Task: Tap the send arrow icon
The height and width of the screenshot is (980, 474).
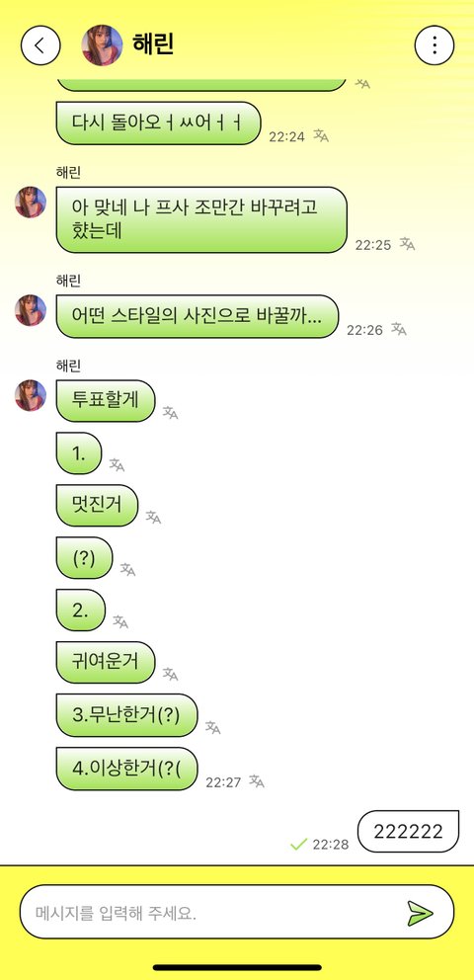Action: 420,913
